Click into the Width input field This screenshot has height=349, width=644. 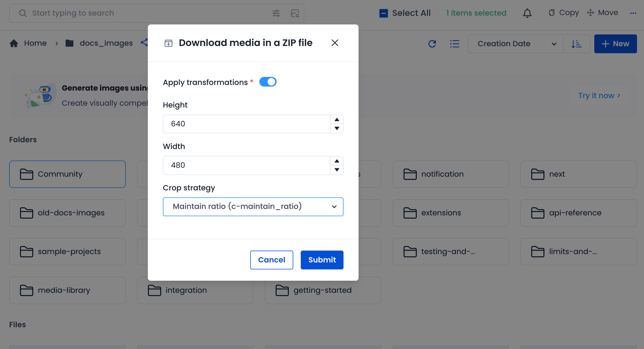[246, 165]
